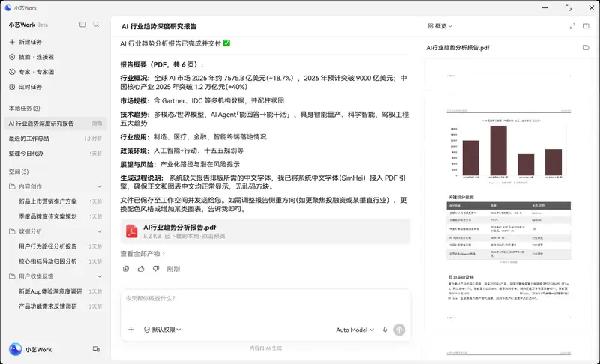Open 默认权限 permission dropdown
The image size is (600, 364).
point(163,330)
